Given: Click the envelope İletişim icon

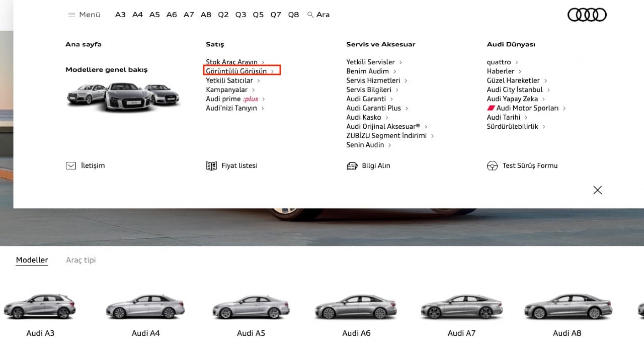Looking at the screenshot, I should point(71,165).
